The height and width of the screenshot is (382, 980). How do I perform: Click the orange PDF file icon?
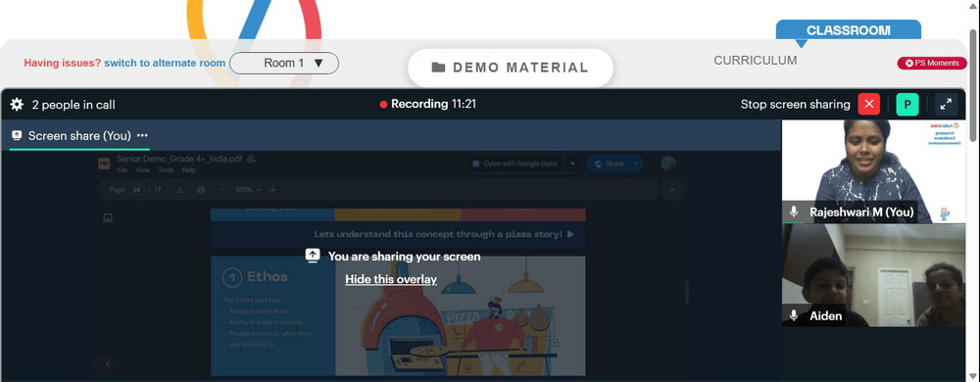pos(104,164)
